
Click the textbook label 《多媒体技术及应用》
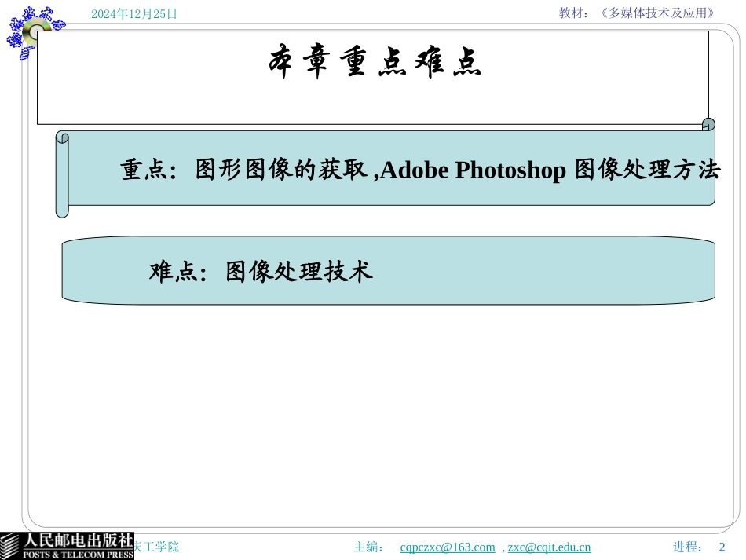pyautogui.click(x=657, y=13)
